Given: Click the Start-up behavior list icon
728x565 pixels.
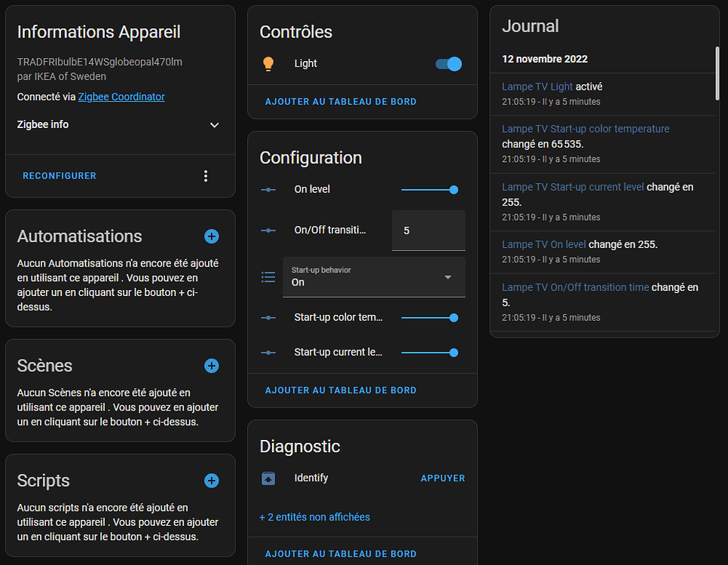Looking at the screenshot, I should pos(268,277).
